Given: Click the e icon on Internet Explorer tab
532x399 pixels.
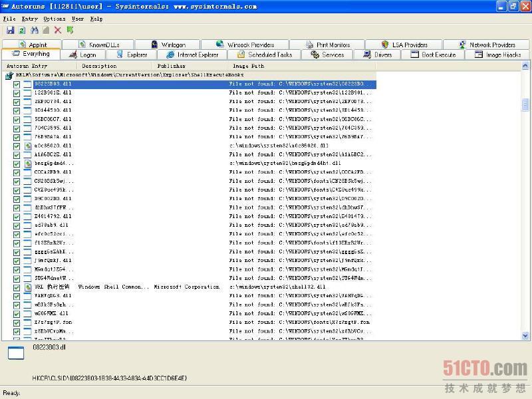Looking at the screenshot, I should point(170,55).
